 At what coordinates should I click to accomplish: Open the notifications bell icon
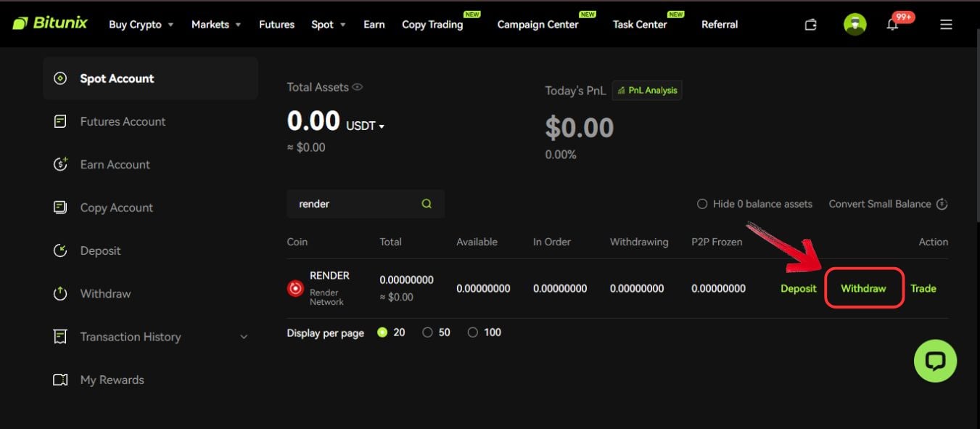tap(892, 25)
